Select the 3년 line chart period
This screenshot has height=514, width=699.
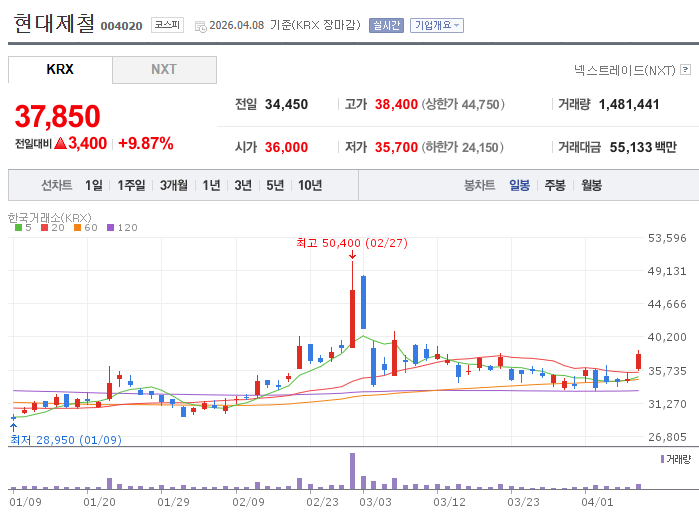click(x=243, y=185)
